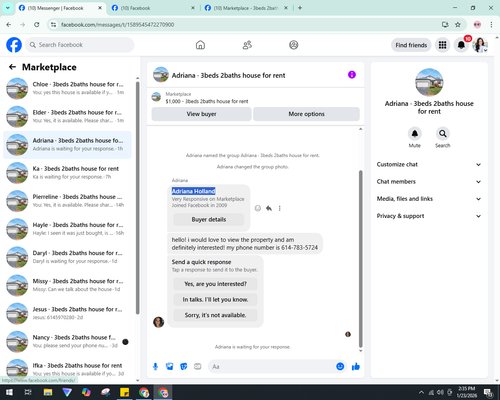Open conversation information purple icon
The height and width of the screenshot is (400, 500).
[352, 75]
